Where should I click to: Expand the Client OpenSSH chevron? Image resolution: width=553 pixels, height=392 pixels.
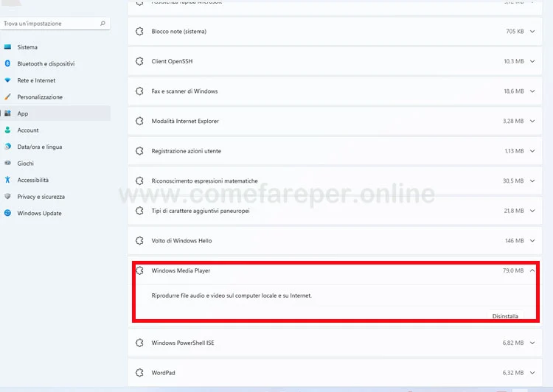tap(532, 61)
